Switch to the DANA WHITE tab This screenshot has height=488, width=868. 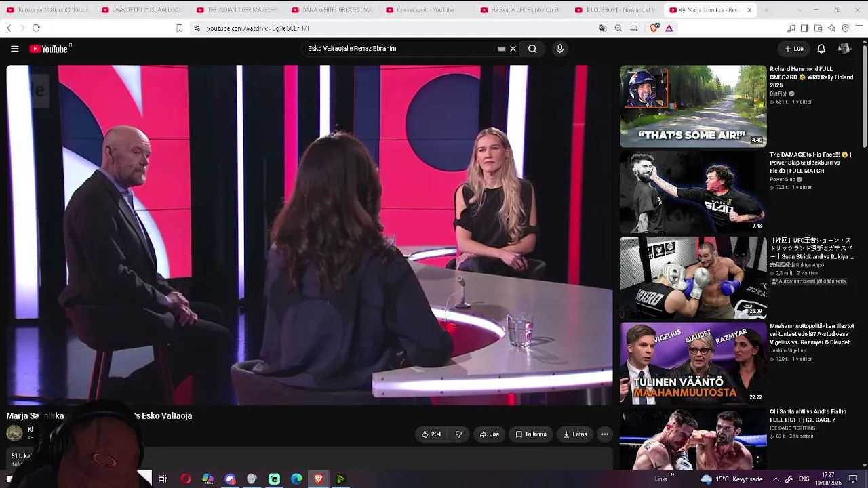pyautogui.click(x=331, y=10)
